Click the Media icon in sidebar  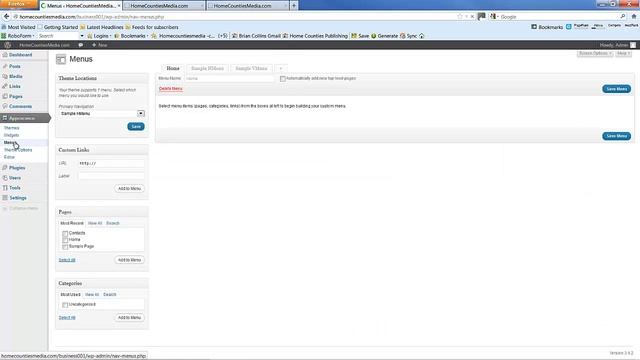5,76
